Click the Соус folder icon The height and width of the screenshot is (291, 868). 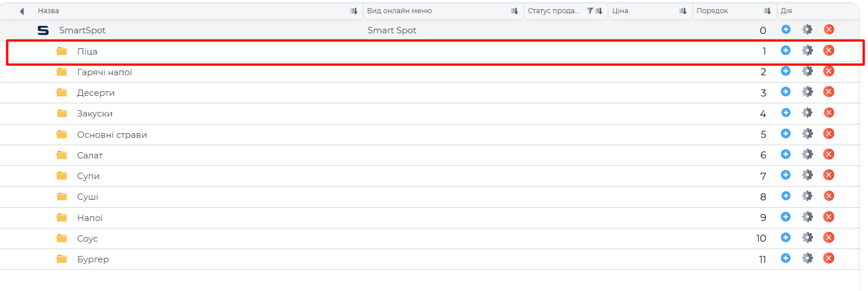pos(62,238)
